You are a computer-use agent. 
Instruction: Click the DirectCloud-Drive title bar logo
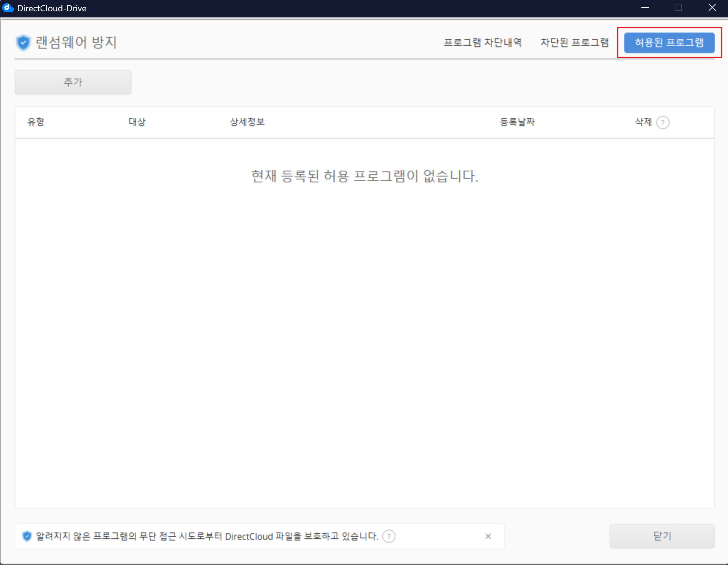(8, 8)
